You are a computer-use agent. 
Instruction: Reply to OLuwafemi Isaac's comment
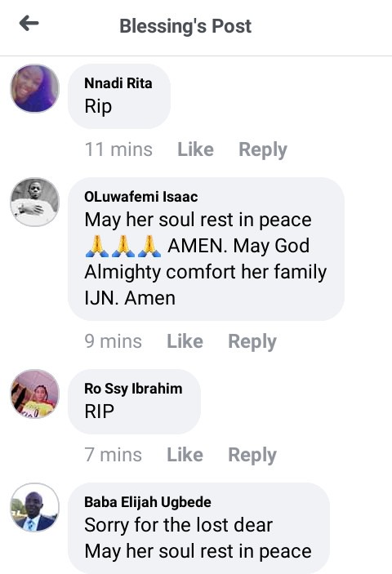(x=252, y=341)
